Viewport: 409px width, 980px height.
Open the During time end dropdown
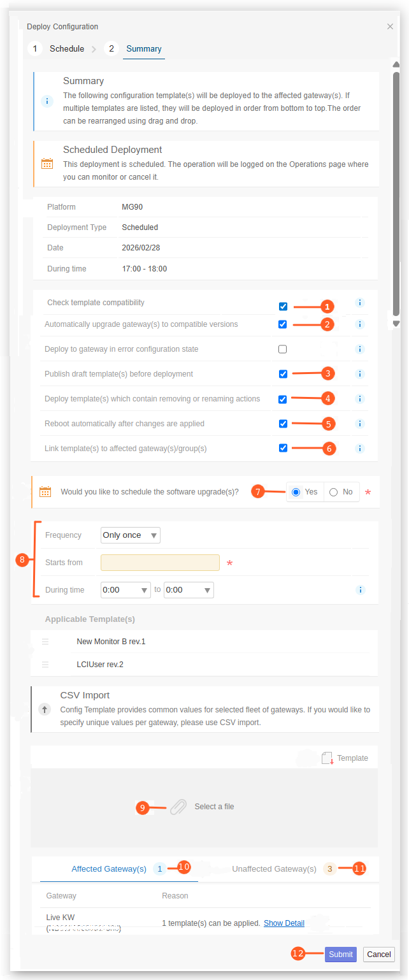pos(189,590)
